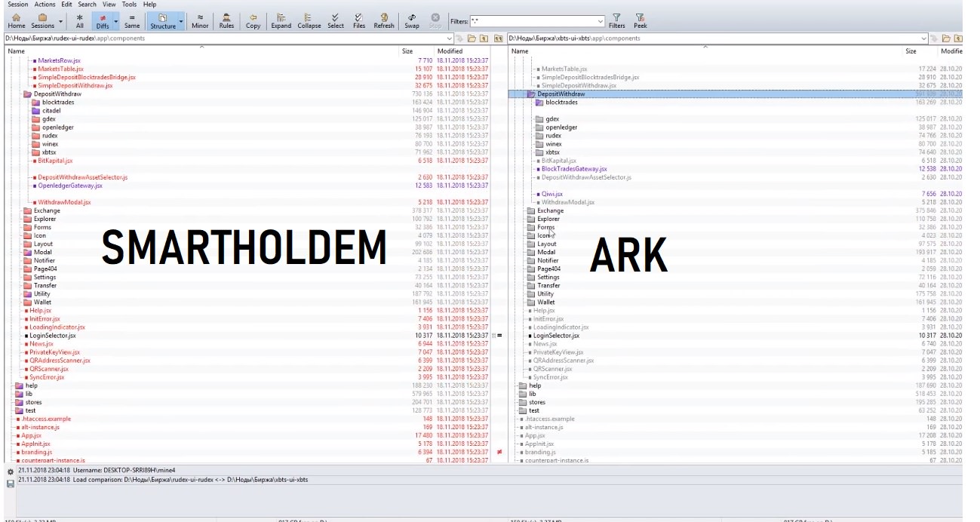
Task: Browse for a folder in the left path bar
Action: pyautogui.click(x=472, y=38)
